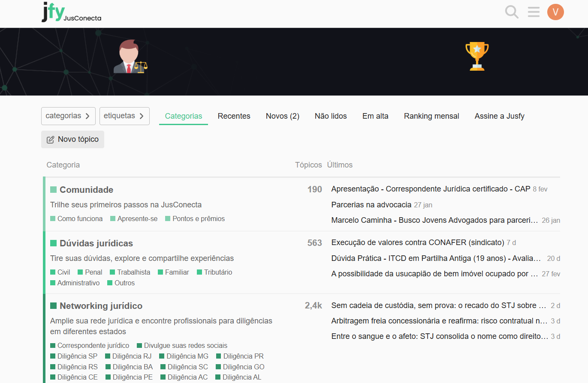The image size is (588, 383).
Task: Switch to the Recentes tab
Action: point(234,116)
